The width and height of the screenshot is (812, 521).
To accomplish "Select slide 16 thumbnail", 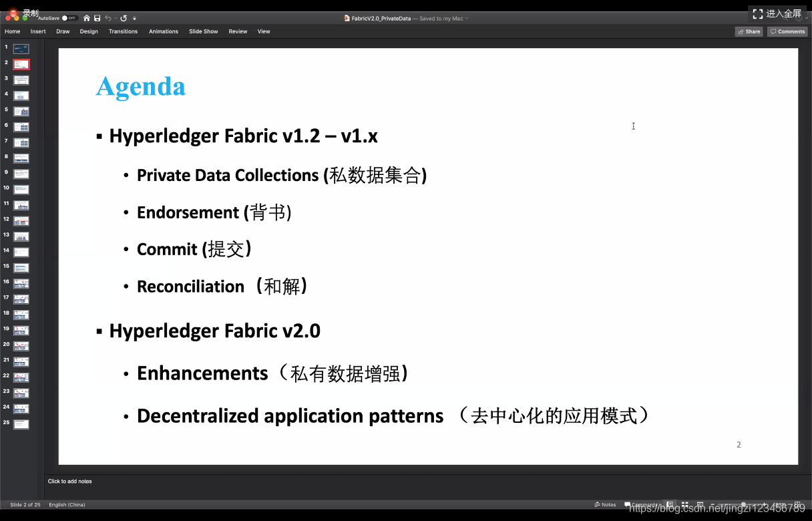I will click(21, 284).
